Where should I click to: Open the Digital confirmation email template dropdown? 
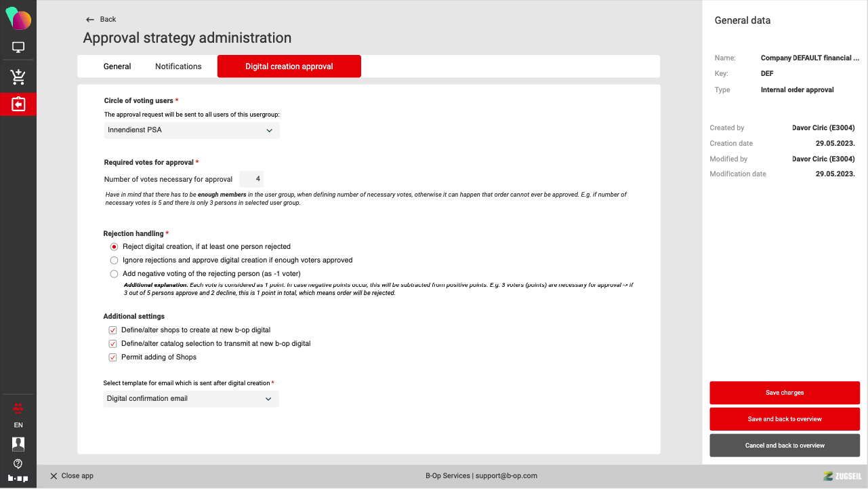click(x=191, y=399)
